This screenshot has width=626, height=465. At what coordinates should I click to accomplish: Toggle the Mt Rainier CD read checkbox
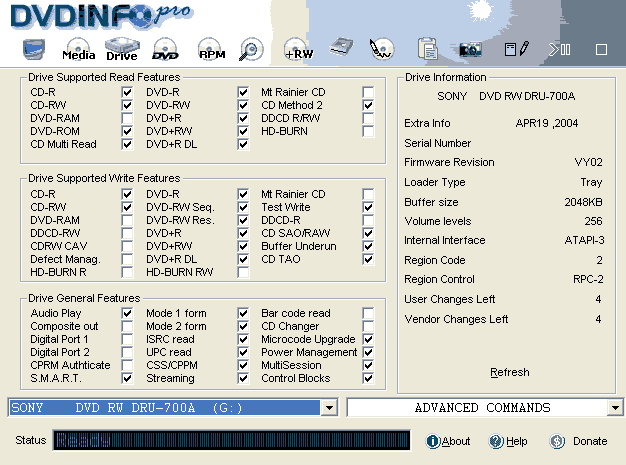tap(368, 92)
